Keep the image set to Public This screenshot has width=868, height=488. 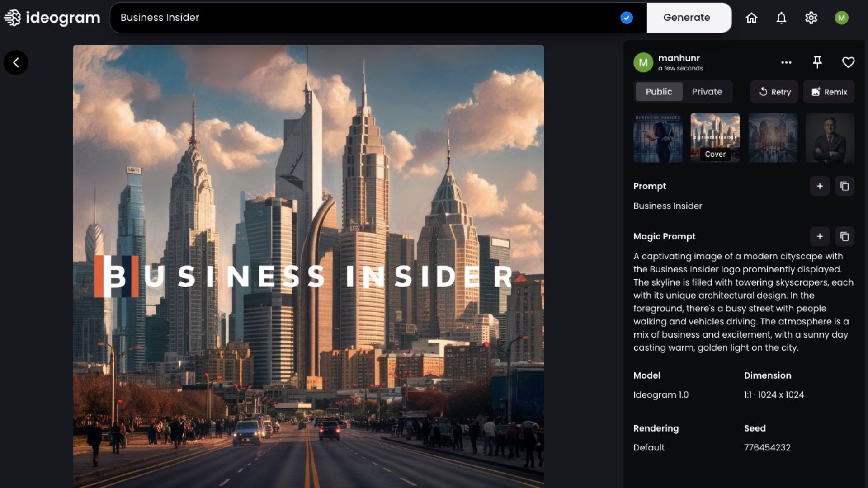point(659,92)
